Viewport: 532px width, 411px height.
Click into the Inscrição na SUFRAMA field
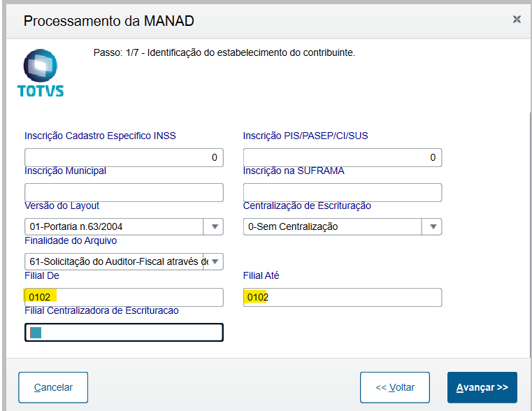pyautogui.click(x=342, y=192)
